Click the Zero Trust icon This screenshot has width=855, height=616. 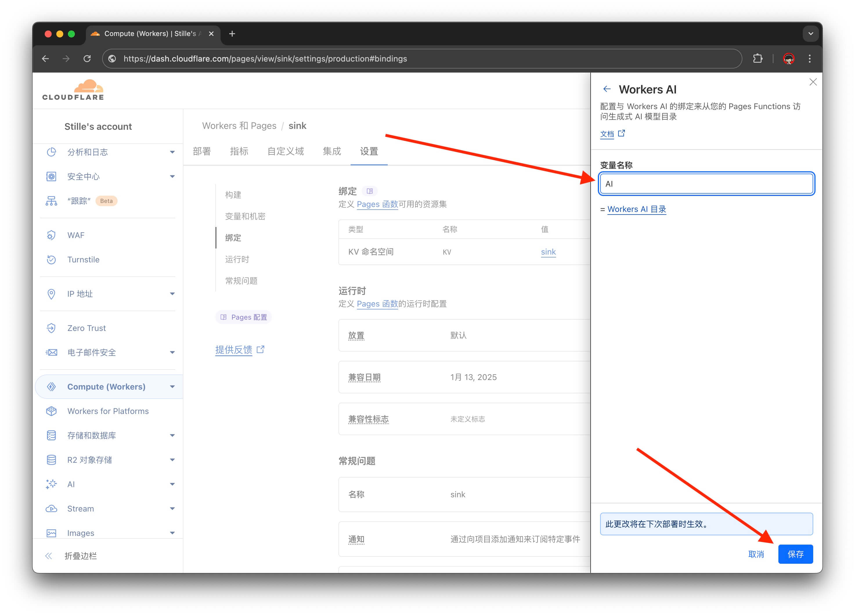point(51,328)
